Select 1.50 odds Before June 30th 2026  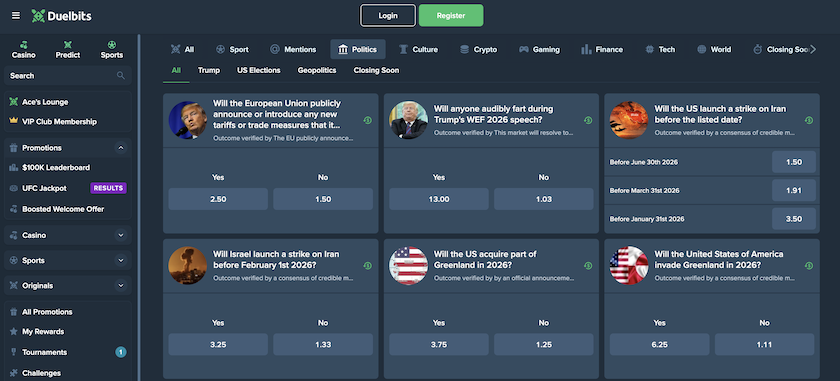point(794,162)
